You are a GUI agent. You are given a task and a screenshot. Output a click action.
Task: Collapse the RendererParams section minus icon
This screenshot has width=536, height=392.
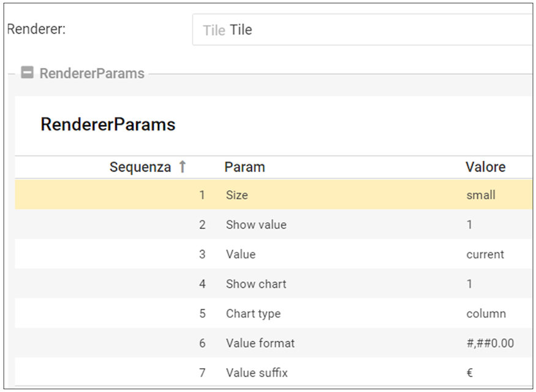(x=27, y=73)
